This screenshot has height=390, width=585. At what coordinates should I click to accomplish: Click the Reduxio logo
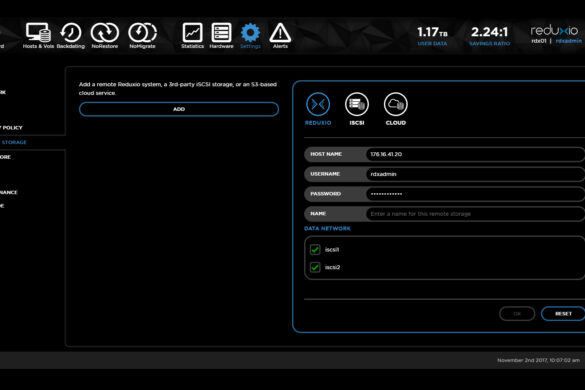point(554,30)
